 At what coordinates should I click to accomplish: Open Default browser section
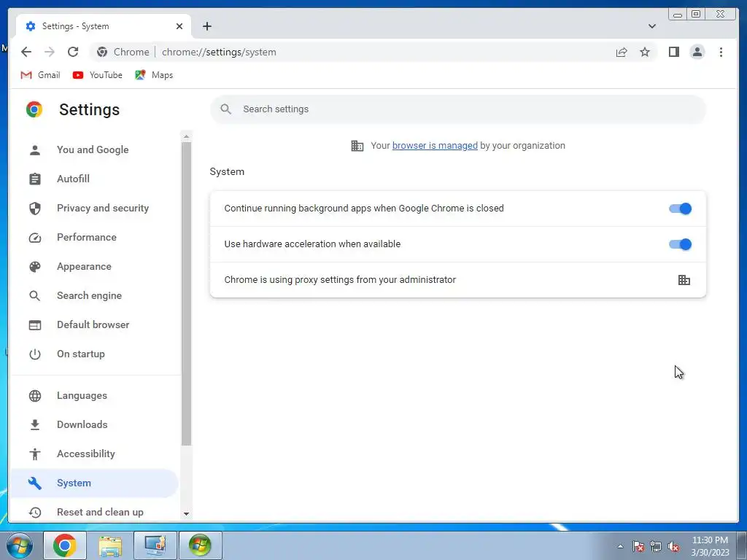(94, 324)
